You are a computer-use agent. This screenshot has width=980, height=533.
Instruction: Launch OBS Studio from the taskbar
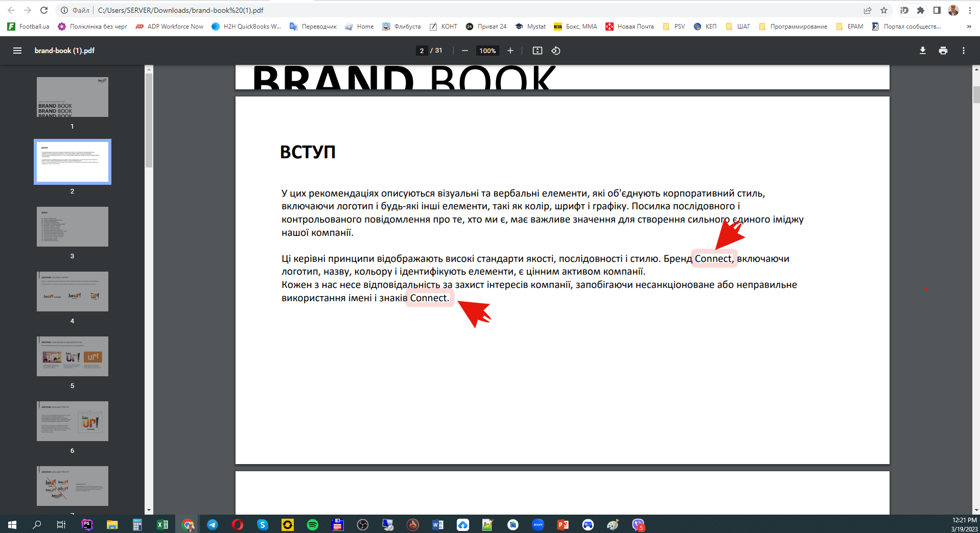pyautogui.click(x=363, y=524)
